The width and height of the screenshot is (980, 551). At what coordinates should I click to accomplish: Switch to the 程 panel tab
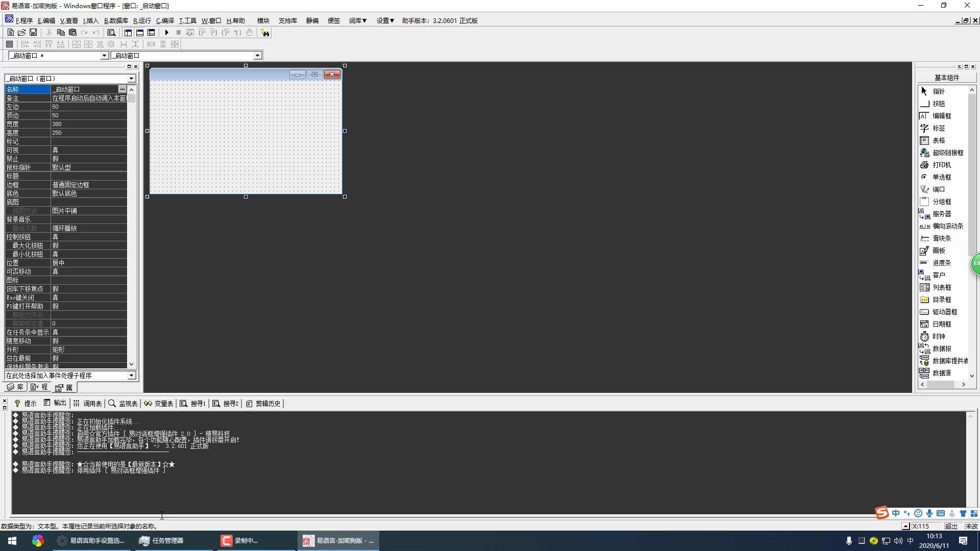(x=39, y=387)
